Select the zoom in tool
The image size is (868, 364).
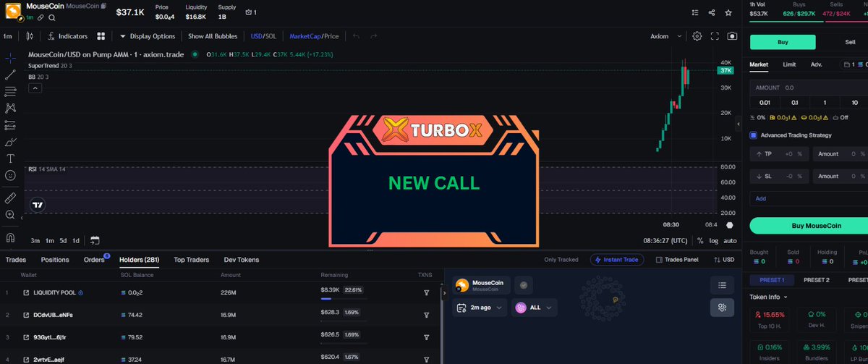pos(11,215)
